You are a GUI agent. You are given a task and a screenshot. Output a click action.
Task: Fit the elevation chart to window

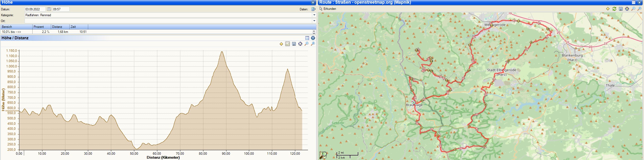point(300,44)
